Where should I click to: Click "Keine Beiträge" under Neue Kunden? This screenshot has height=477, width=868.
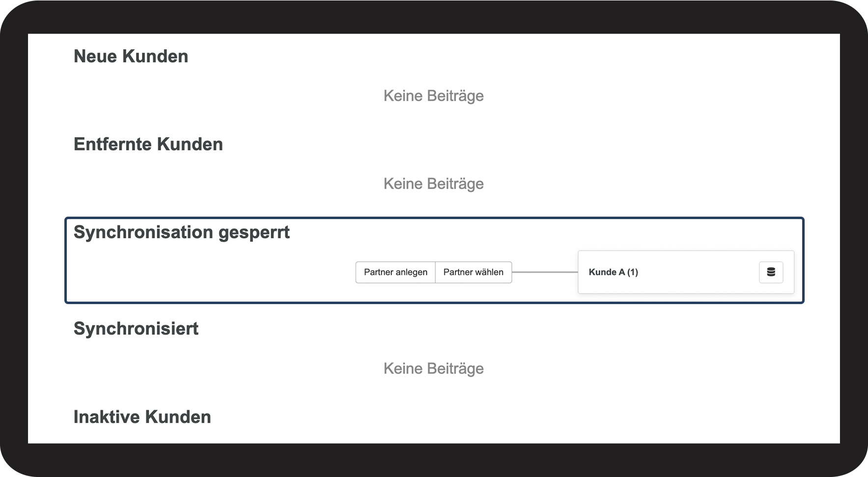tap(433, 96)
